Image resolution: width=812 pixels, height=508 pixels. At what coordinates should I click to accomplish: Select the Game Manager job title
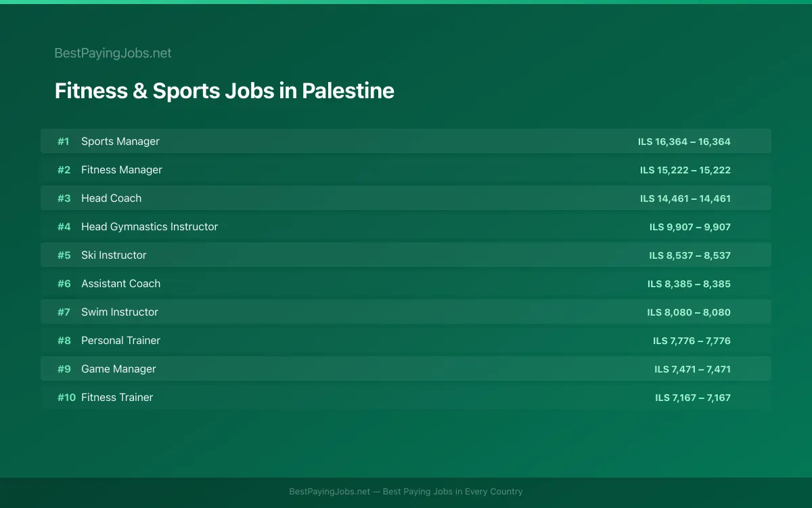click(x=118, y=368)
